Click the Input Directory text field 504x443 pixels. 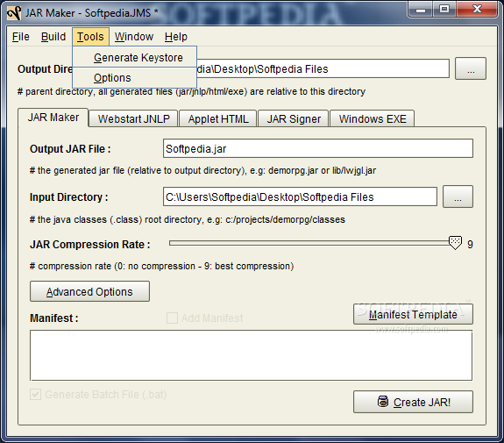tap(300, 196)
